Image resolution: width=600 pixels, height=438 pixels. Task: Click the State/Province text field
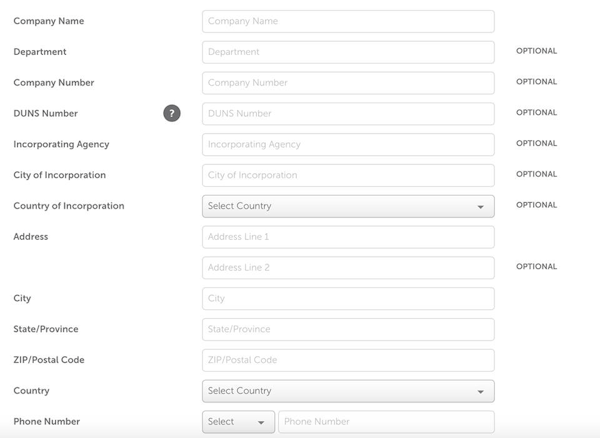(x=348, y=330)
